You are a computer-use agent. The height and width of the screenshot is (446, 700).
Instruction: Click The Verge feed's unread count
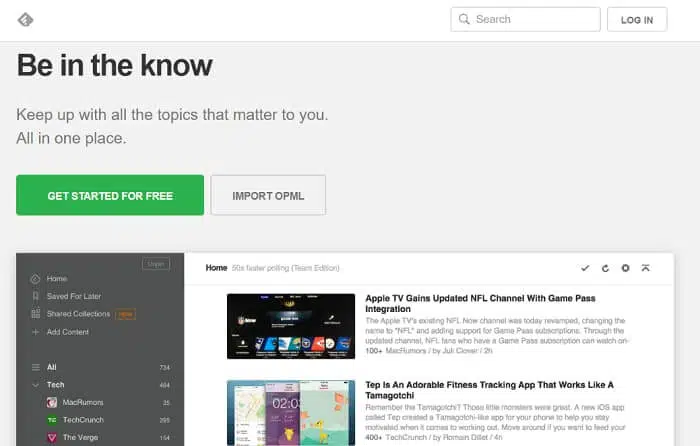165,438
